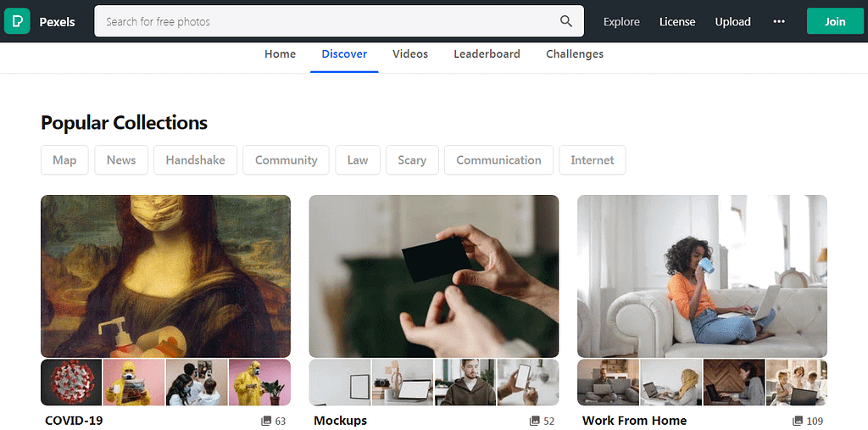
Task: Select the News tag chip
Action: click(x=121, y=160)
